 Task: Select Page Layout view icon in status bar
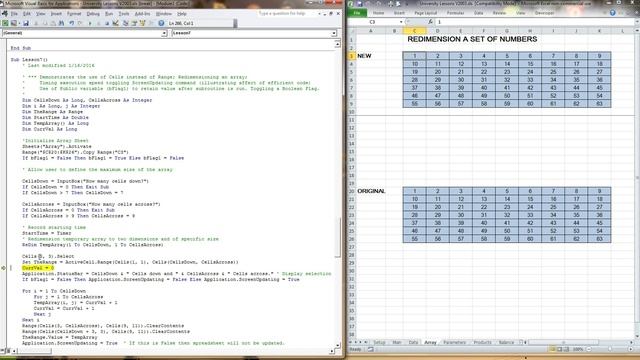(x=560, y=349)
